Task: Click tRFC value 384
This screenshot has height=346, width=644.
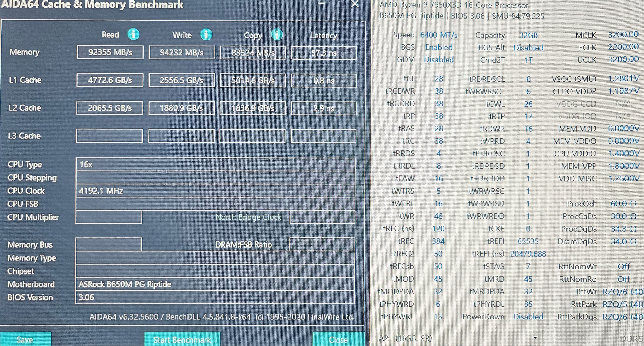Action: (x=438, y=241)
